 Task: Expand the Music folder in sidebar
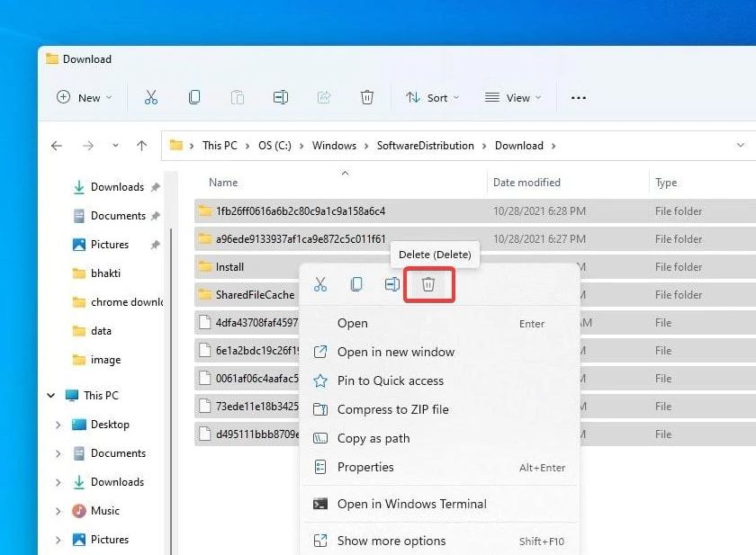pyautogui.click(x=58, y=511)
